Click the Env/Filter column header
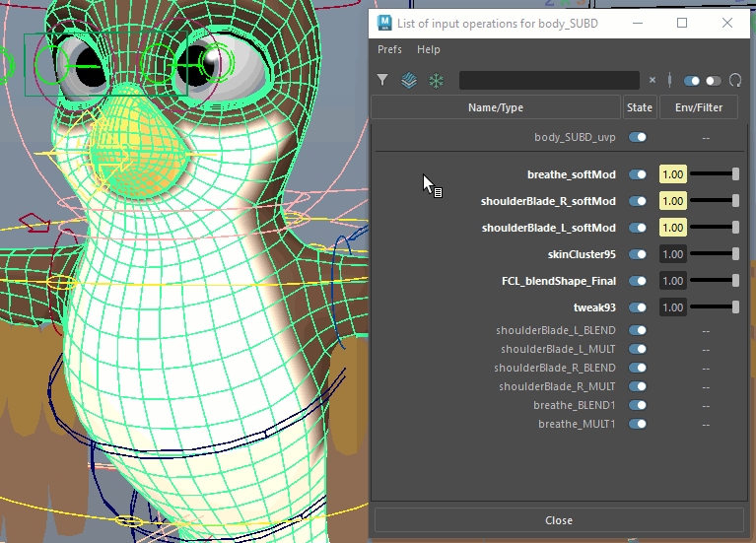Image resolution: width=756 pixels, height=543 pixels. coord(699,107)
